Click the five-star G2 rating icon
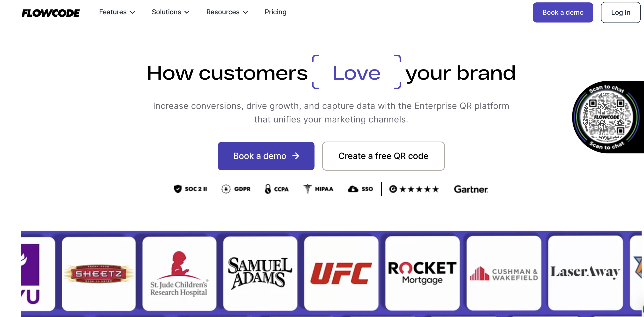 click(x=414, y=189)
